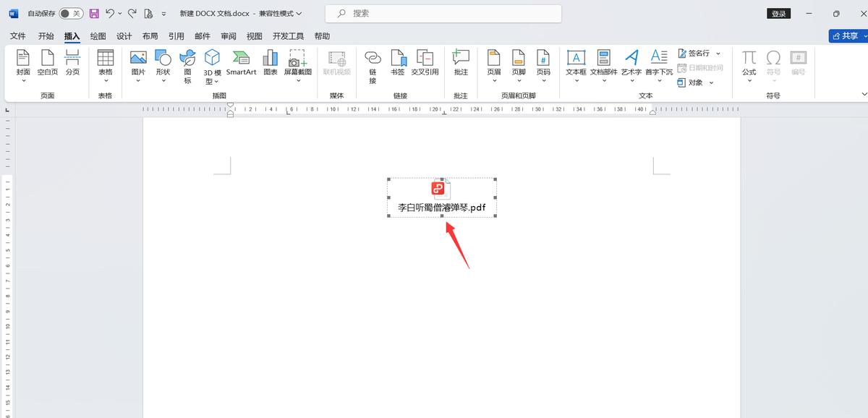Click the tab selector at ruler corner

(7, 109)
